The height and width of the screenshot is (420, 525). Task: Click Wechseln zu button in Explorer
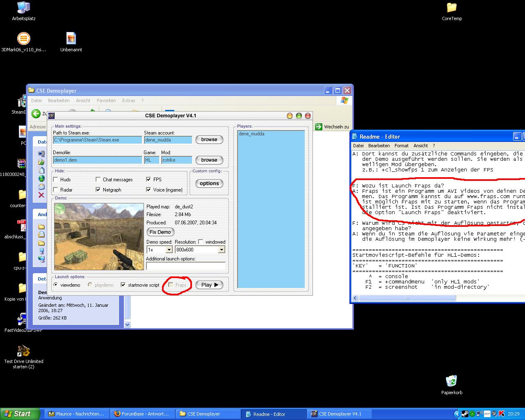[332, 127]
